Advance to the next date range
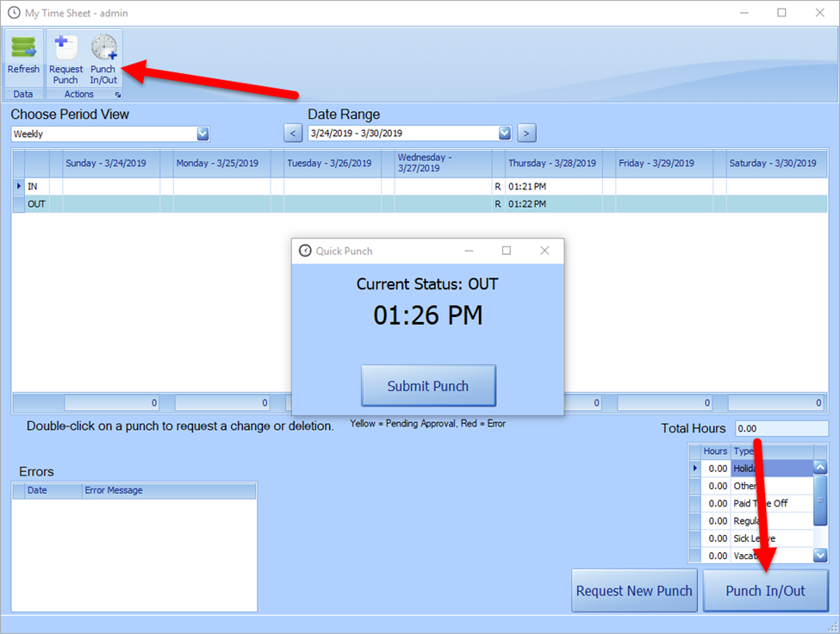Image resolution: width=840 pixels, height=634 pixels. click(x=527, y=134)
